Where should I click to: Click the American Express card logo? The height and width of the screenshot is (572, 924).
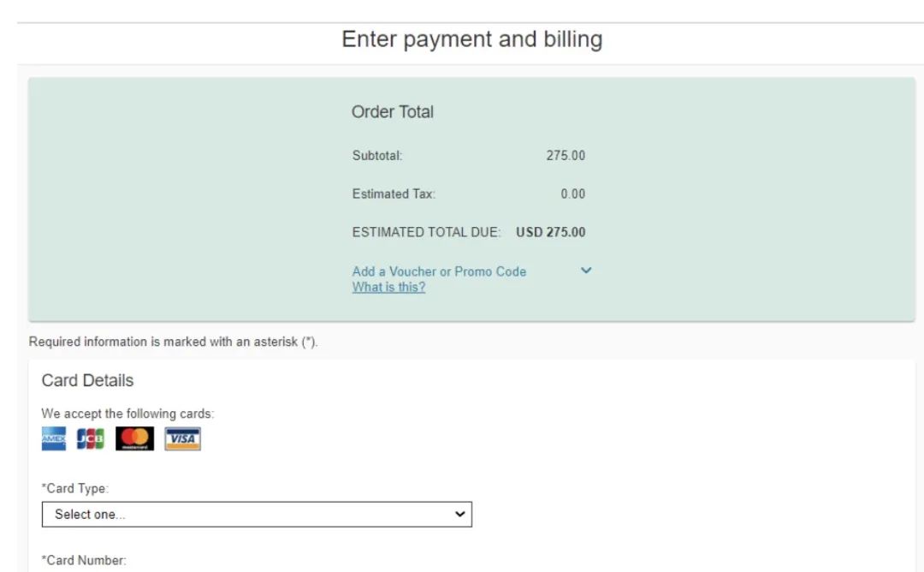click(x=54, y=438)
